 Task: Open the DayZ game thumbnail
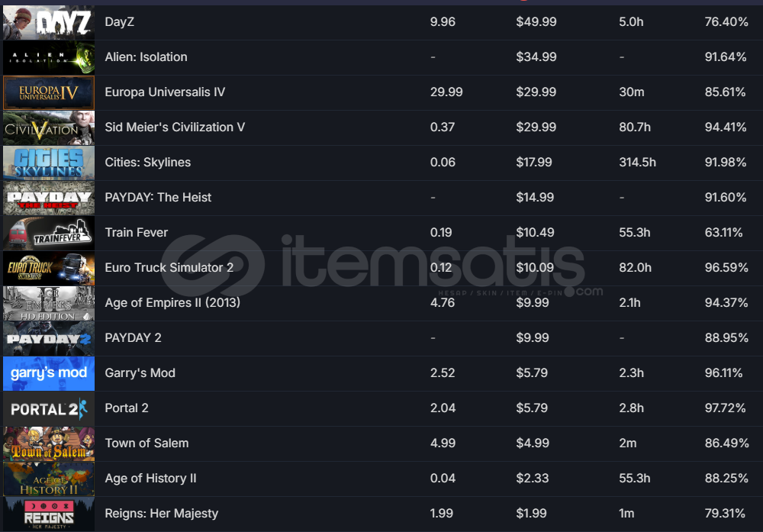[49, 22]
